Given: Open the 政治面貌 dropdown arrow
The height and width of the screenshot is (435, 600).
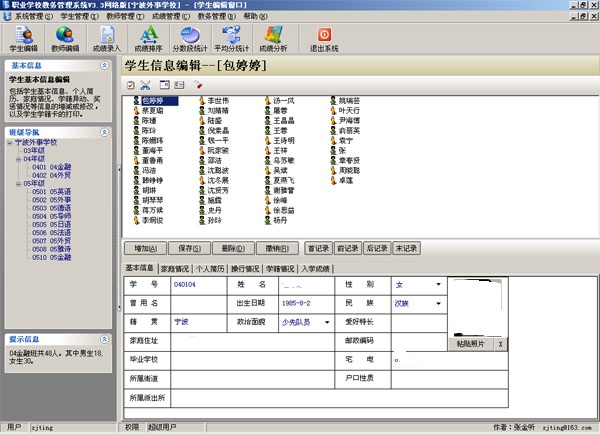Looking at the screenshot, I should [327, 322].
